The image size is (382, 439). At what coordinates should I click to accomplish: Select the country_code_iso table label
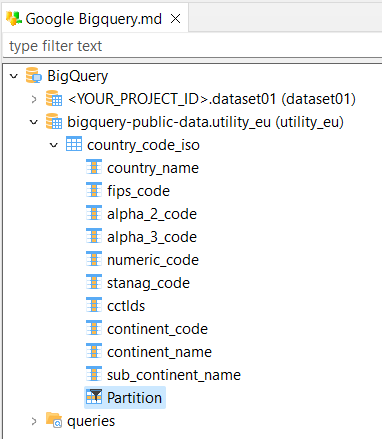pyautogui.click(x=143, y=145)
